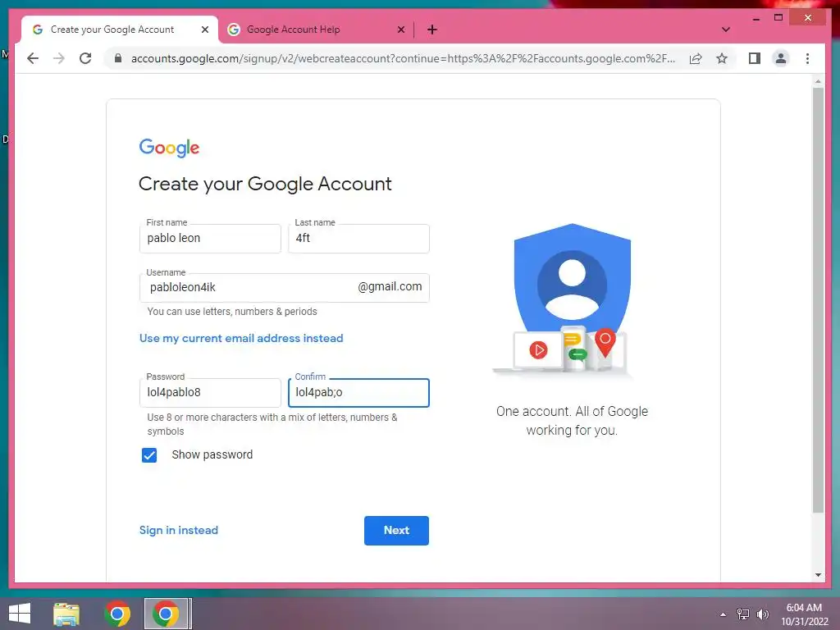840x630 pixels.
Task: Click the Confirm password field
Action: [358, 393]
